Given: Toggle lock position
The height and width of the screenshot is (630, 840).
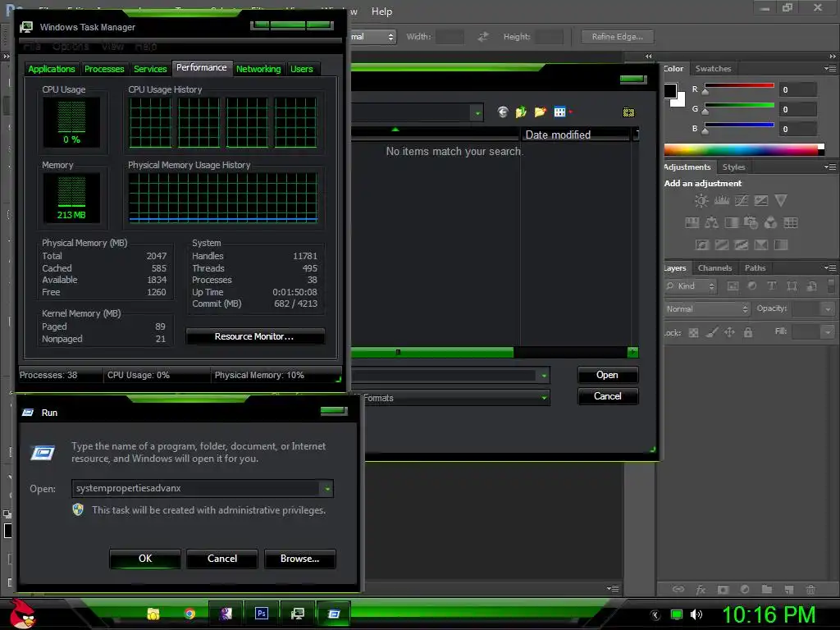Looking at the screenshot, I should click(x=729, y=333).
